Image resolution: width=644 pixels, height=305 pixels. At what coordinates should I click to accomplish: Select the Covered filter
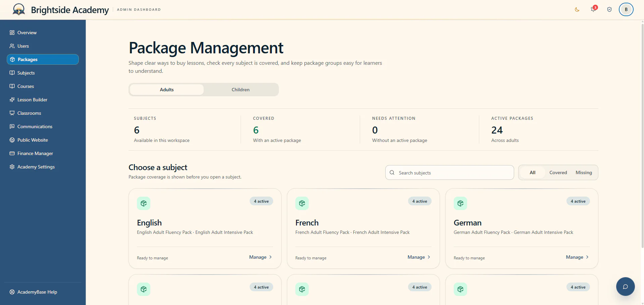click(x=558, y=172)
